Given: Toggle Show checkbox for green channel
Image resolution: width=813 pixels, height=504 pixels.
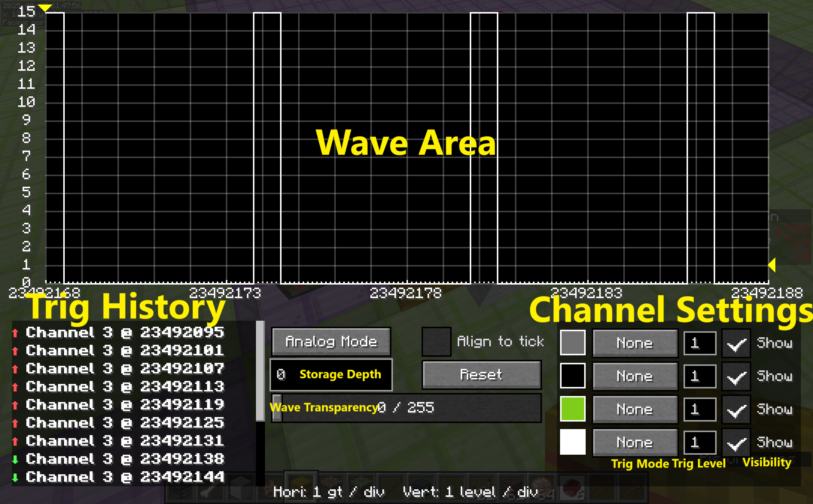Looking at the screenshot, I should (736, 409).
